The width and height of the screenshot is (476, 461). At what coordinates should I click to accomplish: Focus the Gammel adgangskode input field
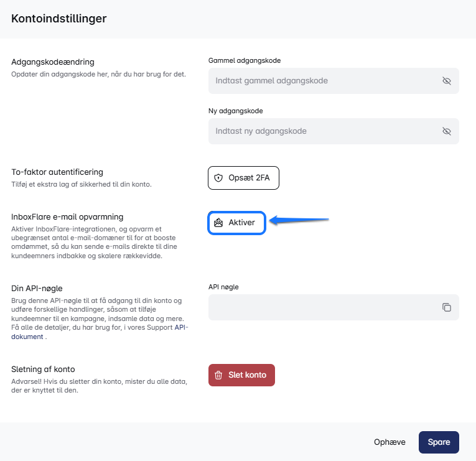324,81
